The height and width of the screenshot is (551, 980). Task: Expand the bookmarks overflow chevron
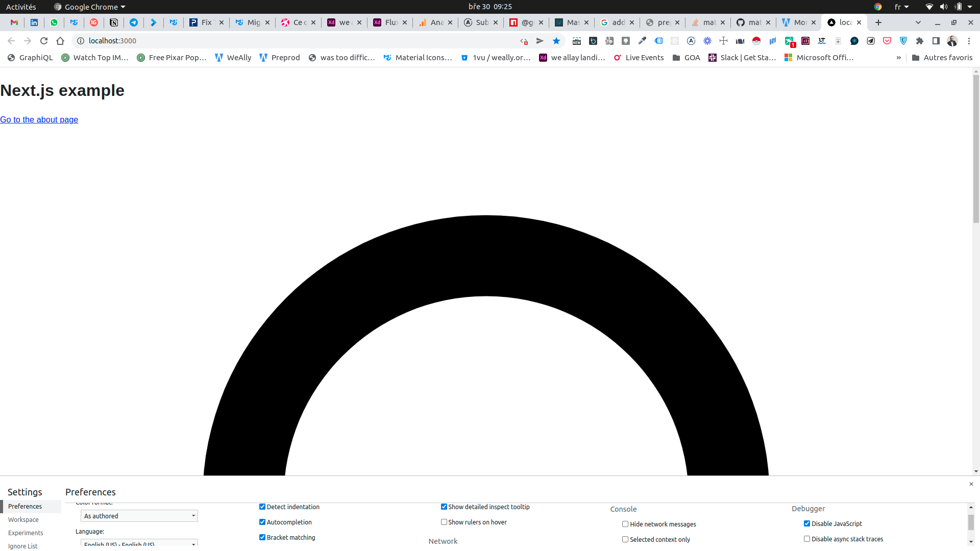tap(899, 58)
